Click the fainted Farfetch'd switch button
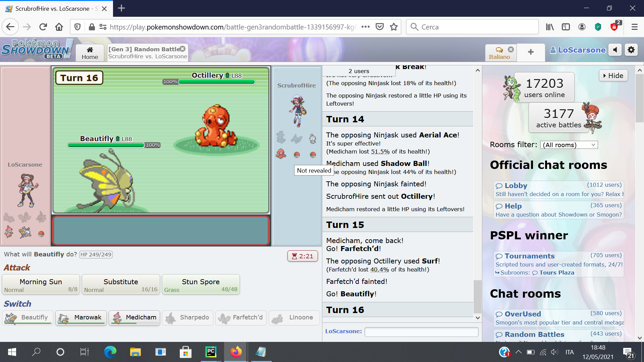Screen dimensions: 644x362 click(241, 317)
